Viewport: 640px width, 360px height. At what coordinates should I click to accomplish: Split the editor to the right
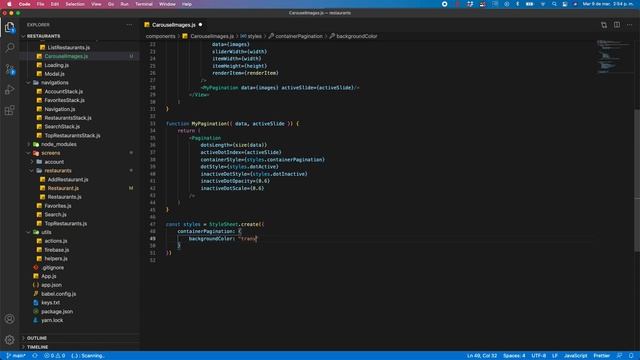click(617, 25)
